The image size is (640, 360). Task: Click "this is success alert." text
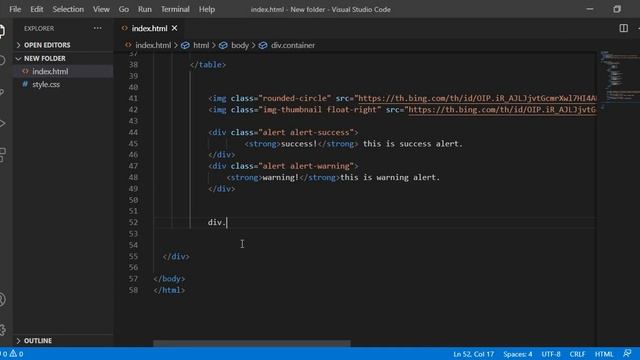point(413,144)
